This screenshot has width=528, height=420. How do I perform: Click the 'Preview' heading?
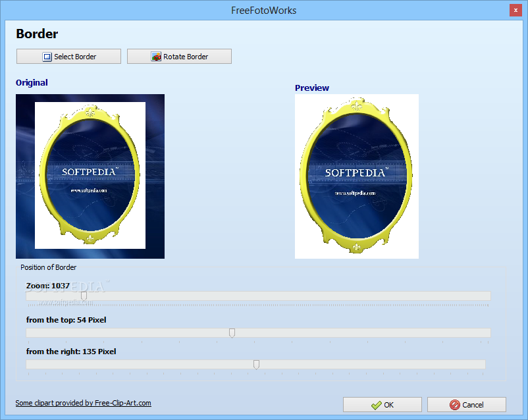pyautogui.click(x=312, y=88)
